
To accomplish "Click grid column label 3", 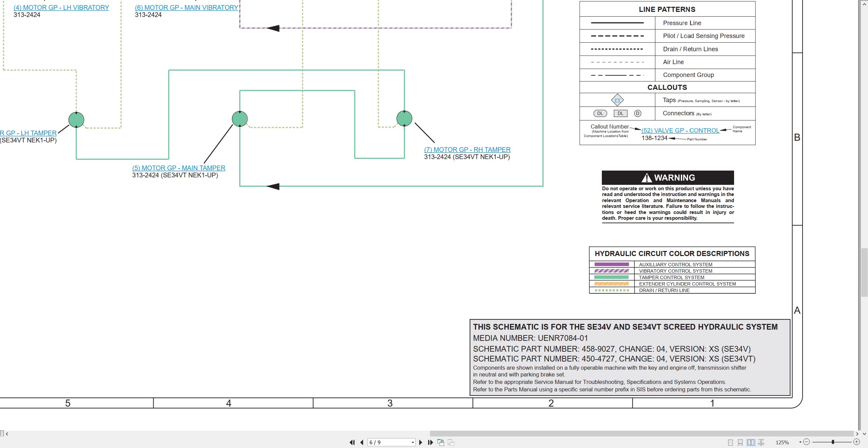I will [390, 403].
